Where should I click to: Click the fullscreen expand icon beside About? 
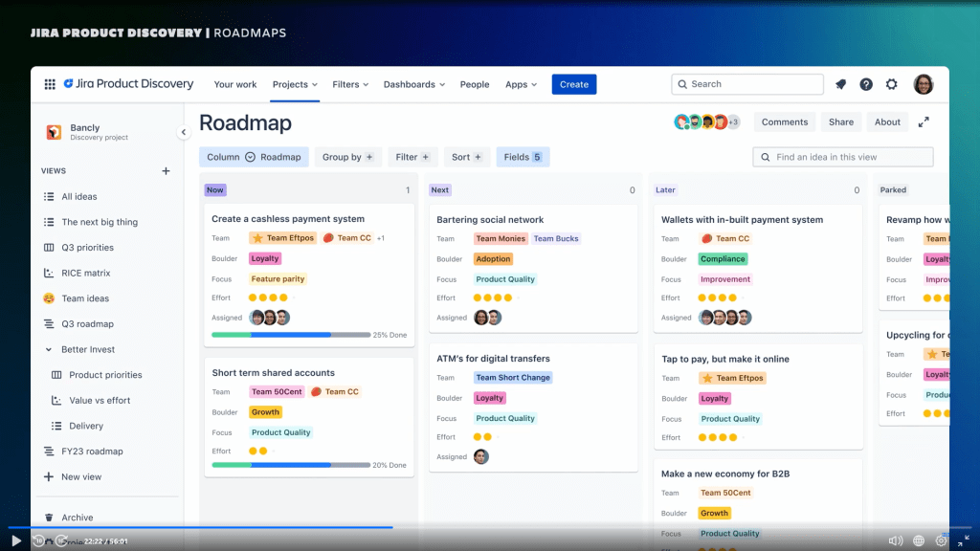click(x=924, y=122)
